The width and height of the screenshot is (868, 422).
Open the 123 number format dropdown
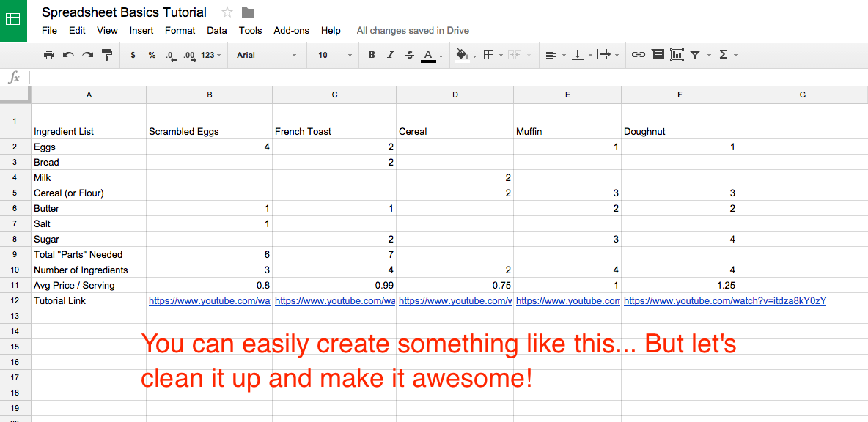click(x=207, y=54)
